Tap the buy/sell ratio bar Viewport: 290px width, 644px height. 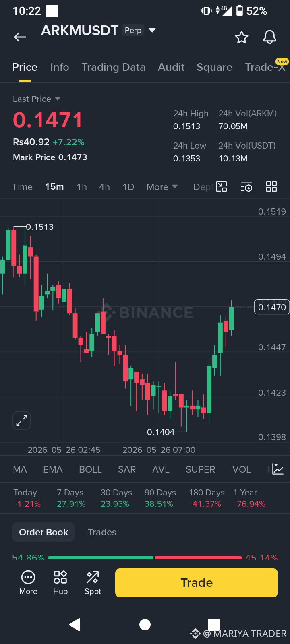click(x=145, y=558)
